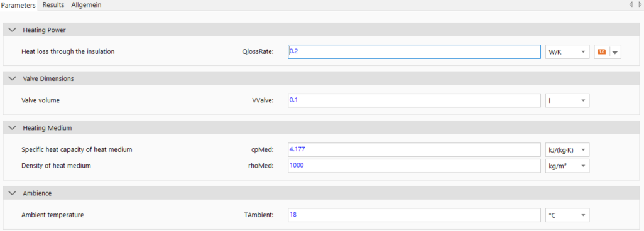Click the 'Ambient temperature' label
The height and width of the screenshot is (231, 644).
pyautogui.click(x=53, y=215)
